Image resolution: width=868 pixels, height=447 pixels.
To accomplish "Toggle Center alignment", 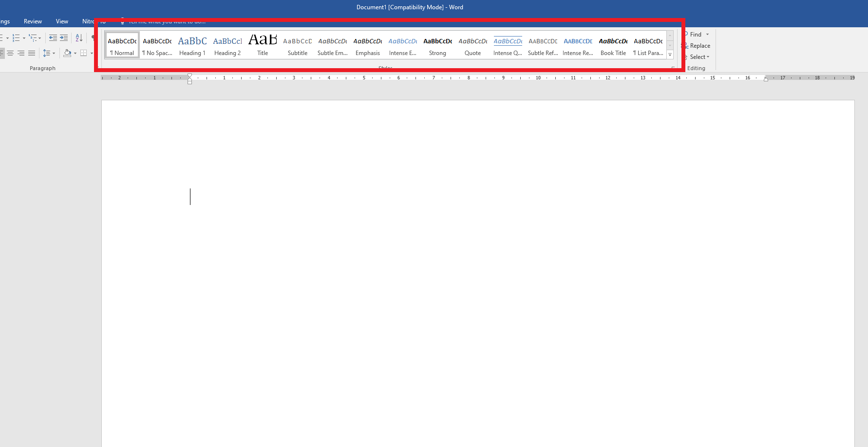I will point(10,53).
